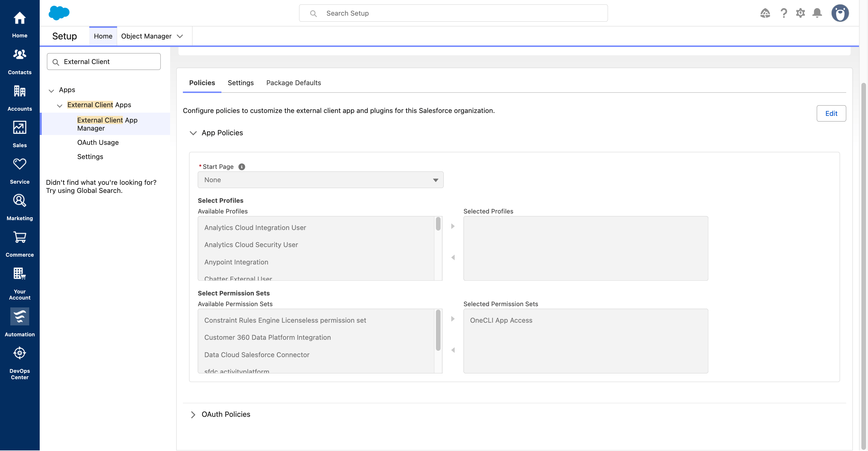Select Constraint Rules Engine Licenseless permission set
This screenshot has width=868, height=451.
point(285,320)
